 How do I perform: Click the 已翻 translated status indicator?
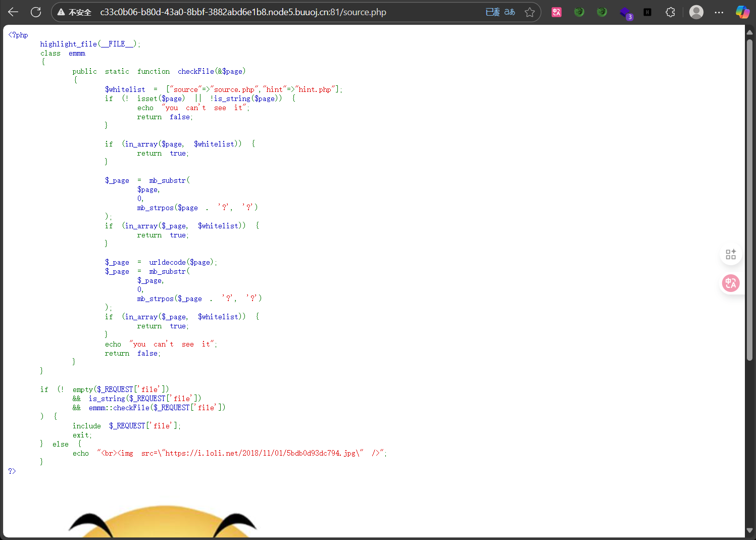click(492, 12)
